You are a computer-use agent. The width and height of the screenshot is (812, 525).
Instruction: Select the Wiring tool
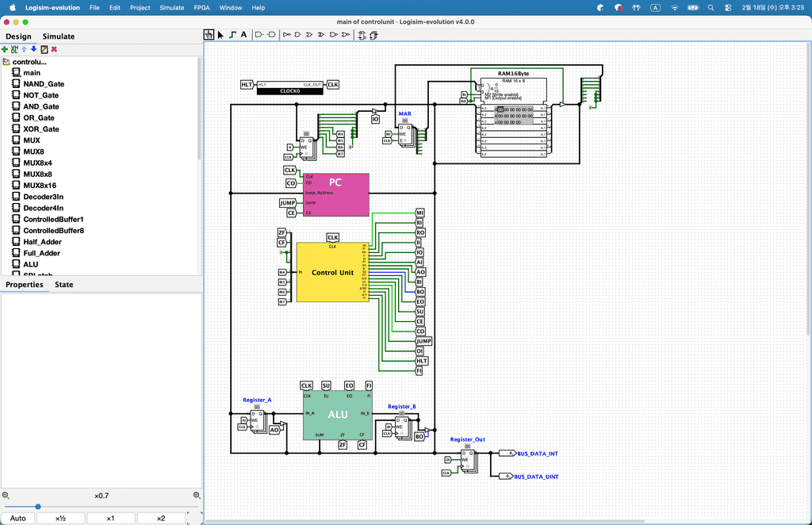(232, 35)
